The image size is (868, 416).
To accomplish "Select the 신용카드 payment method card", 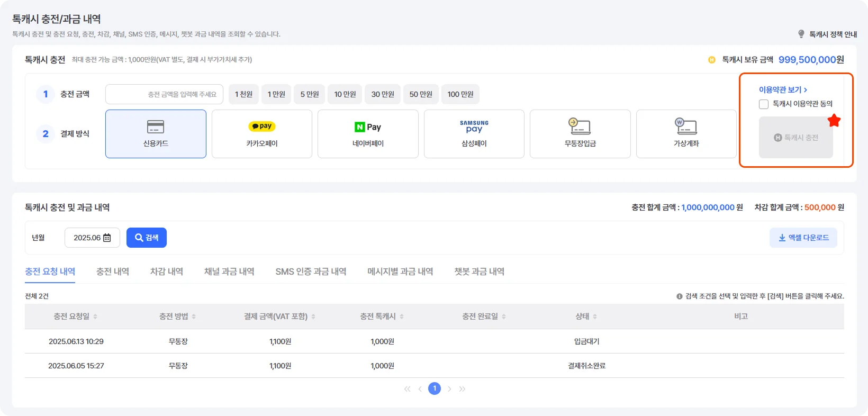I will (x=156, y=134).
